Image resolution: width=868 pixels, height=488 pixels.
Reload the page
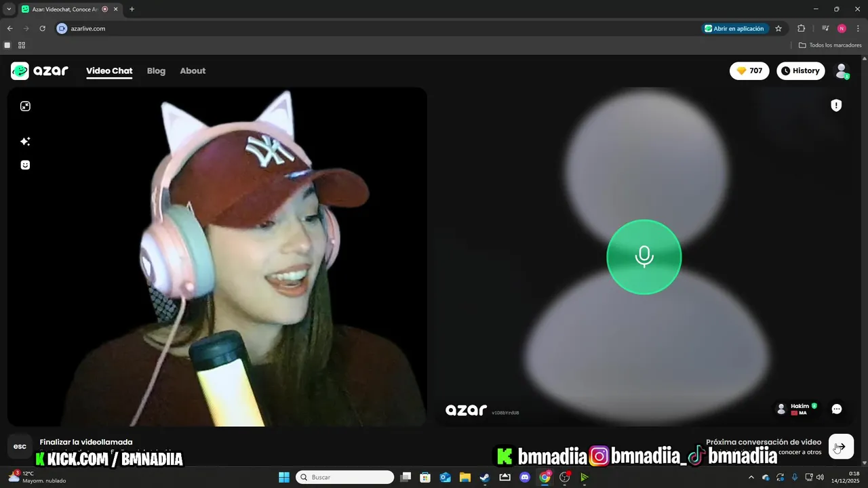click(42, 28)
